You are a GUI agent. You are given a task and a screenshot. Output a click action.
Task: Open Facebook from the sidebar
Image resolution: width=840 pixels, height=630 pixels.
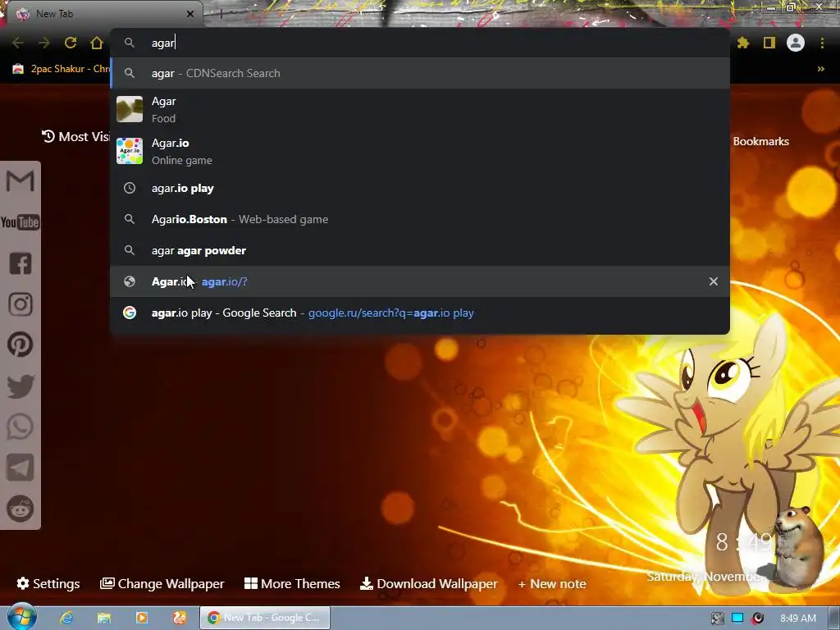click(21, 263)
